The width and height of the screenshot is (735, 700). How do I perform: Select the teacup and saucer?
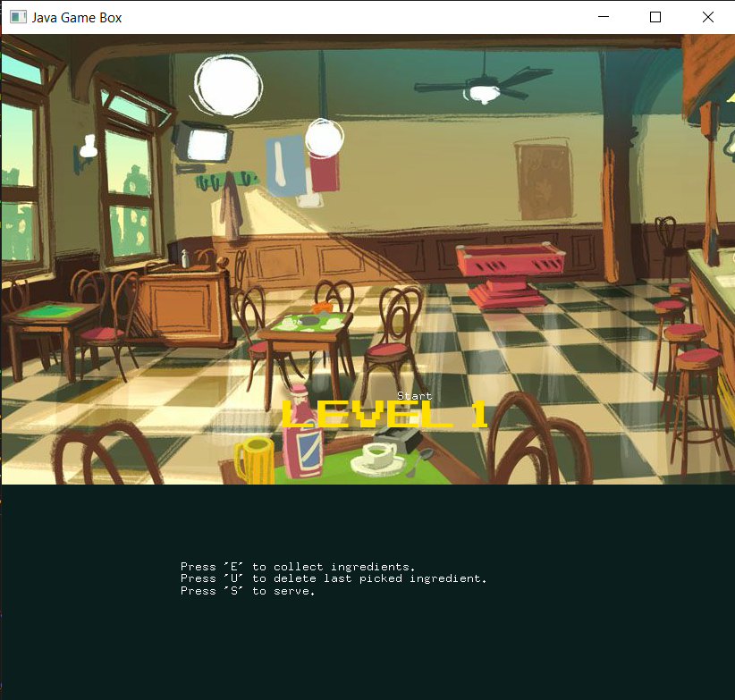click(x=379, y=458)
